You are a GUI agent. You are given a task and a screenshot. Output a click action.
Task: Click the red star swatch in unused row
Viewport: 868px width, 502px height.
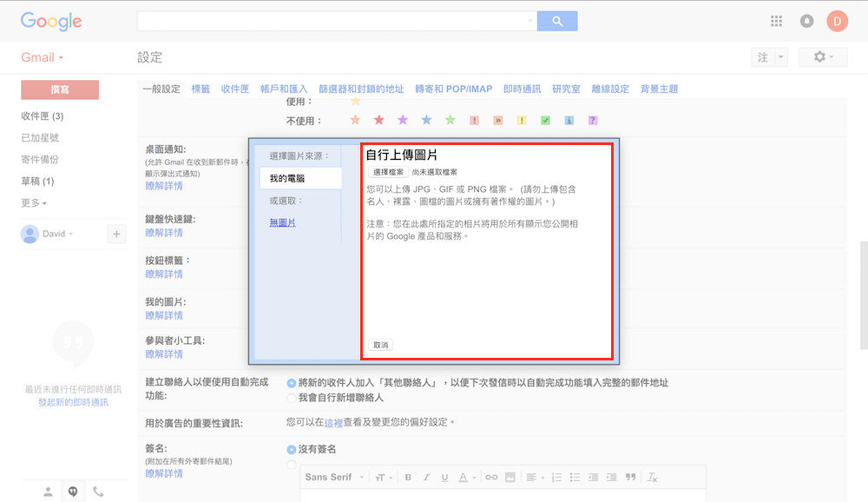pos(378,121)
